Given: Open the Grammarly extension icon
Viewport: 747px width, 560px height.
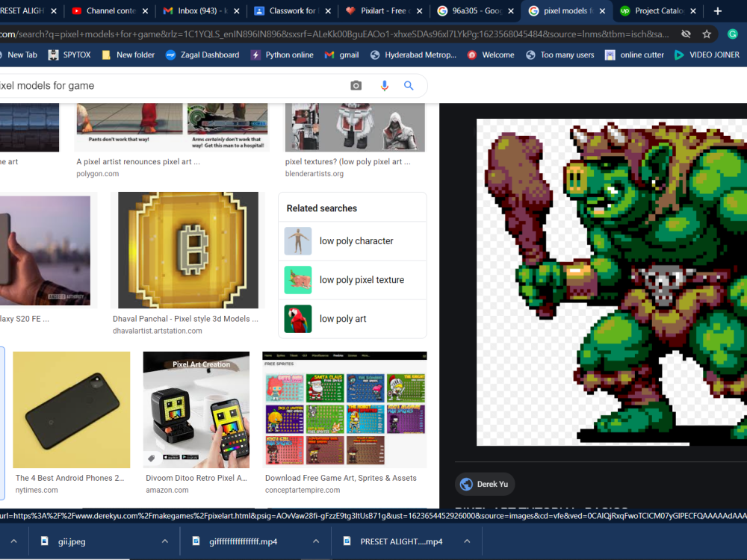Looking at the screenshot, I should (x=733, y=34).
